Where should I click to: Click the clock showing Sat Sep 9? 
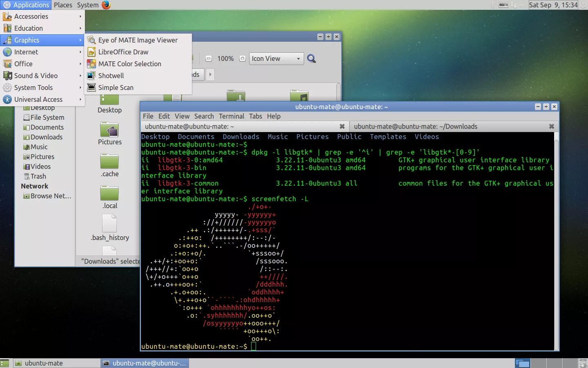click(553, 5)
